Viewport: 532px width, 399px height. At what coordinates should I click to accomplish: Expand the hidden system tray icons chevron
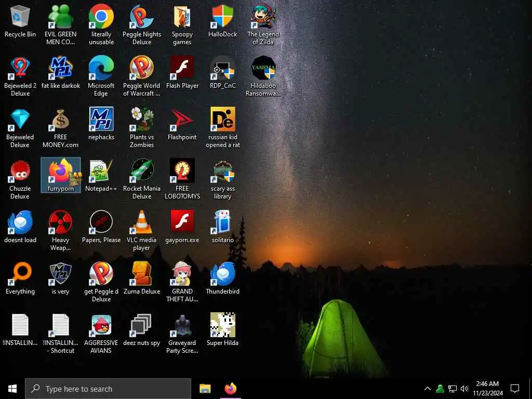click(x=428, y=389)
